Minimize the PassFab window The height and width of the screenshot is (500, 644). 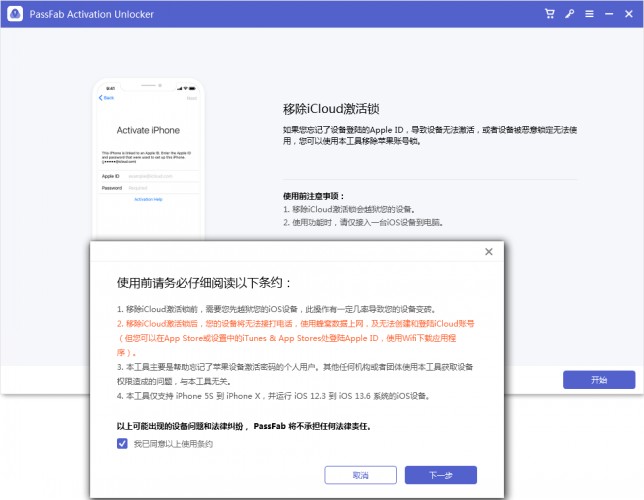click(x=609, y=14)
